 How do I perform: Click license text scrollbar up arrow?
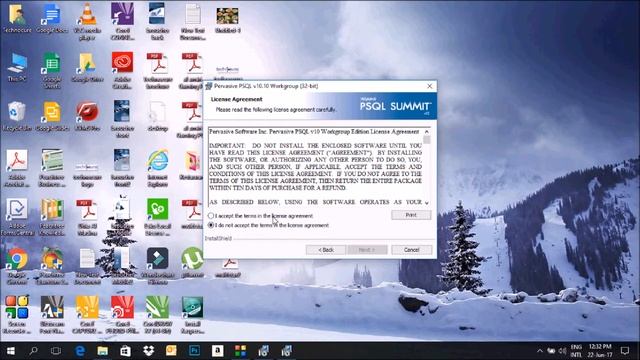pos(427,132)
